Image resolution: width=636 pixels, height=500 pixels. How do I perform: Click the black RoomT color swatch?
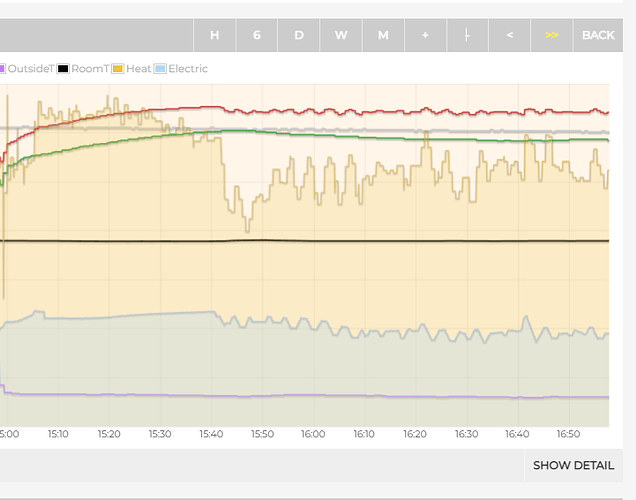[x=63, y=69]
